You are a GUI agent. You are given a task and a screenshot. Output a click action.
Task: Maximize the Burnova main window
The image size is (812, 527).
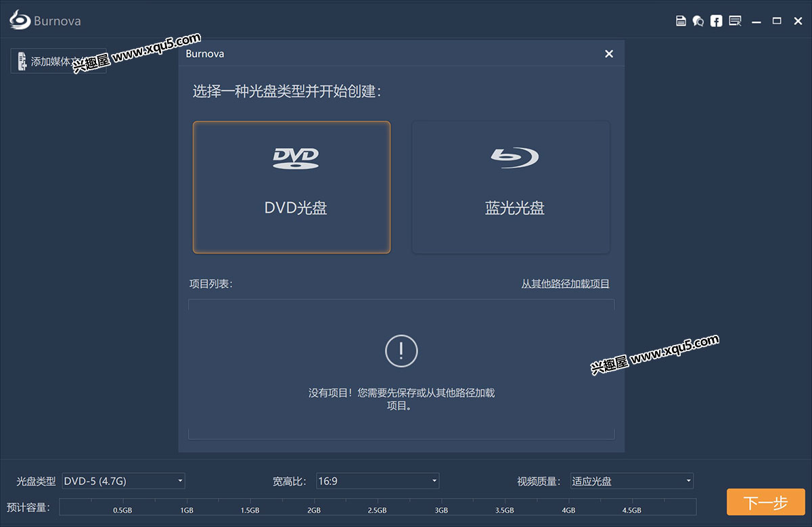[x=777, y=21]
